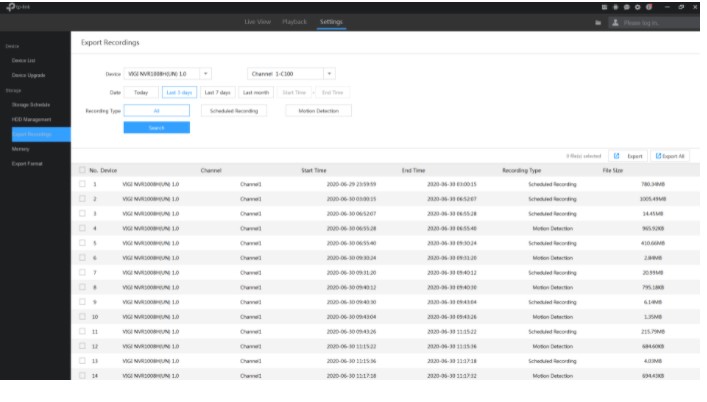The image size is (707, 402).
Task: Click the End Time column header
Action: (413, 170)
